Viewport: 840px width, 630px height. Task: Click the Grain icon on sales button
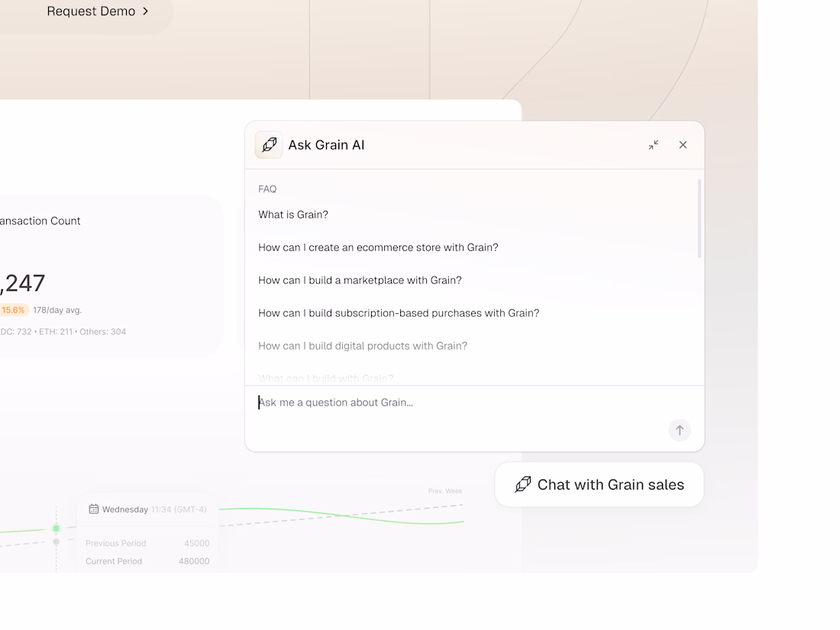point(523,485)
